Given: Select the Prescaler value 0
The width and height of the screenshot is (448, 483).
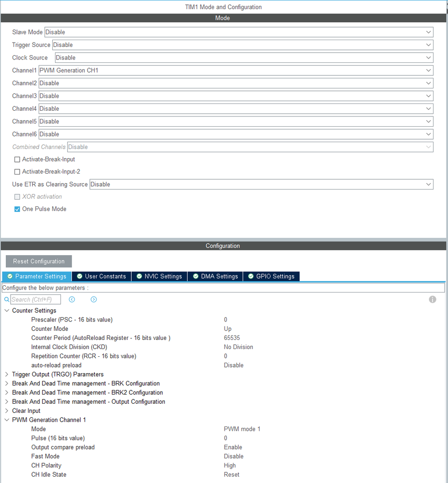Looking at the screenshot, I should point(225,320).
